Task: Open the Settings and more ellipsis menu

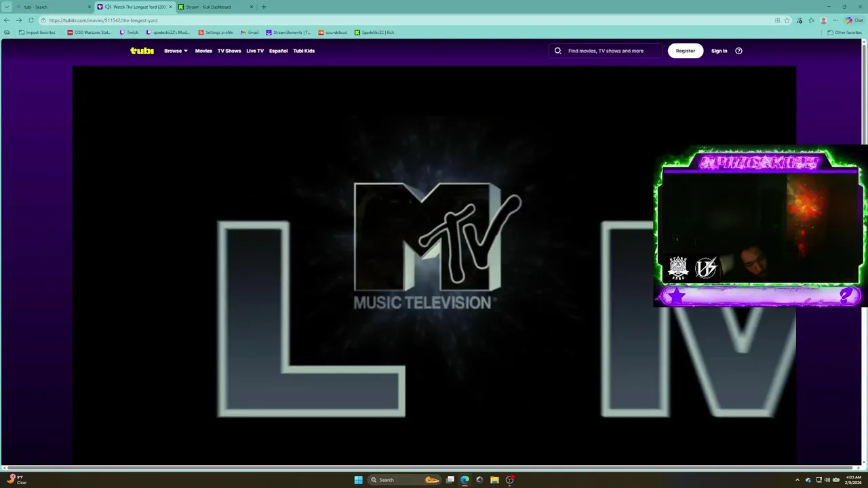Action: tap(835, 20)
